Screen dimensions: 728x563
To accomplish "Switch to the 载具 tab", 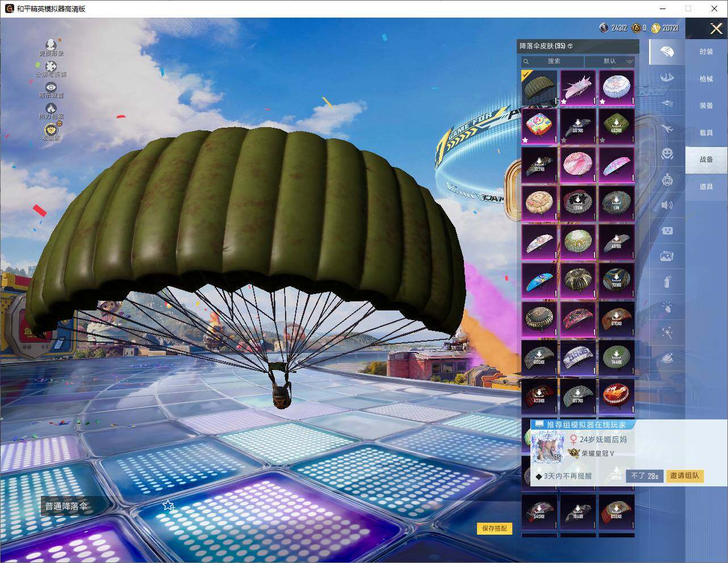I will pyautogui.click(x=706, y=133).
